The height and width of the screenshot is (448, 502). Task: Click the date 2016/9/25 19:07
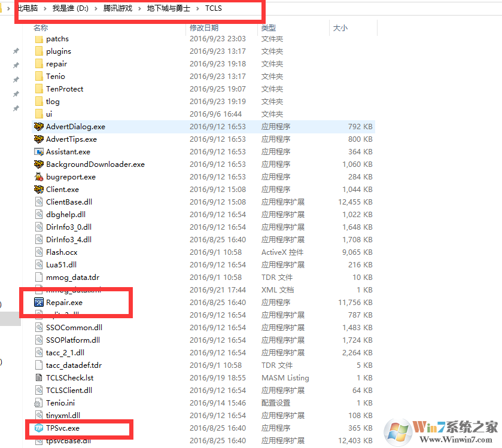coord(218,89)
